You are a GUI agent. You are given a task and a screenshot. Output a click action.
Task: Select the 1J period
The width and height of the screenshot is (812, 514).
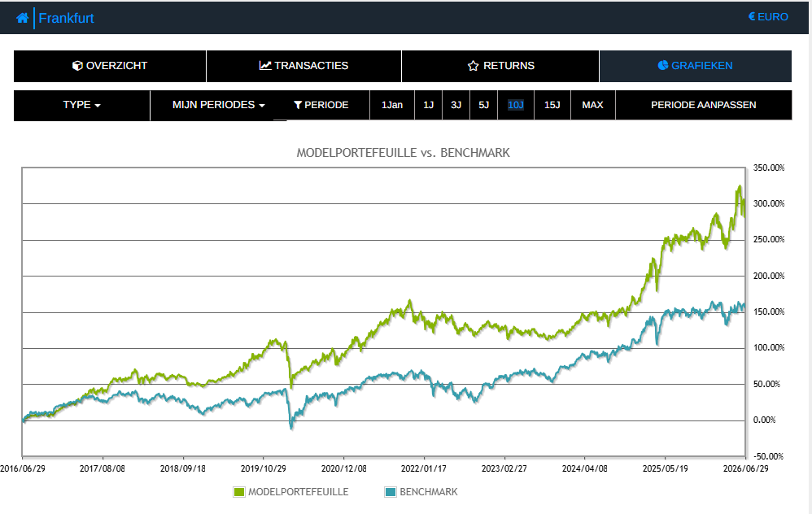coord(428,105)
